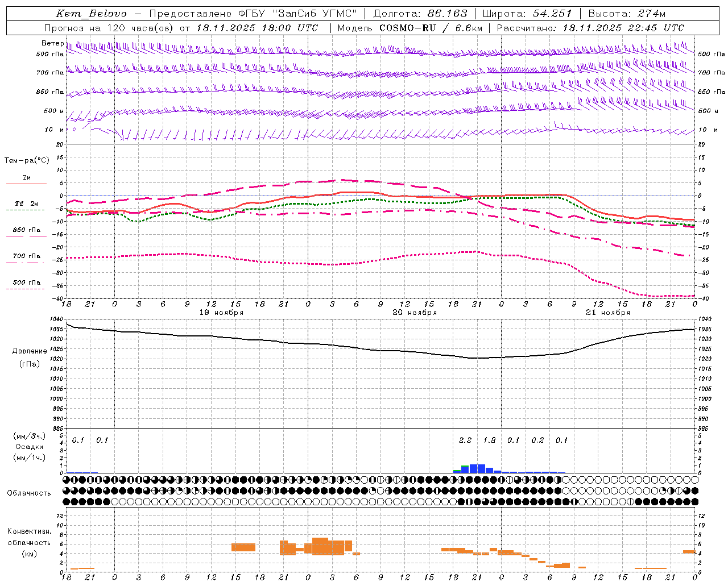Click the 0.2 precipitation total

click(537, 440)
